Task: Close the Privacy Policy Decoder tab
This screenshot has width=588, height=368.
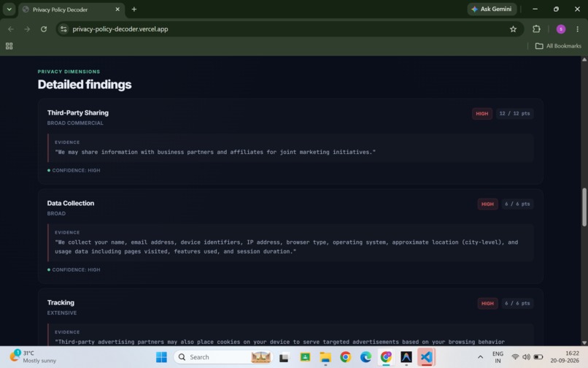Action: click(x=117, y=9)
